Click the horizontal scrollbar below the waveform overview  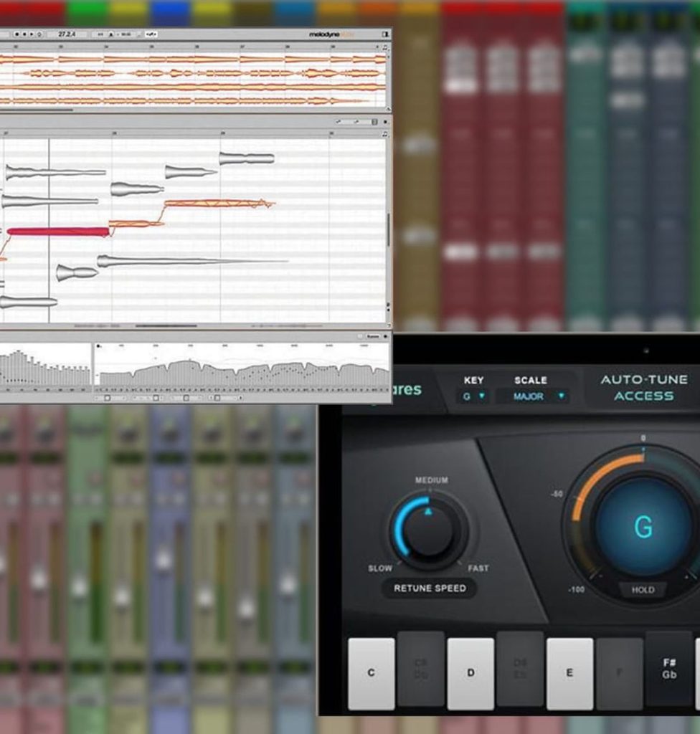pyautogui.click(x=36, y=110)
